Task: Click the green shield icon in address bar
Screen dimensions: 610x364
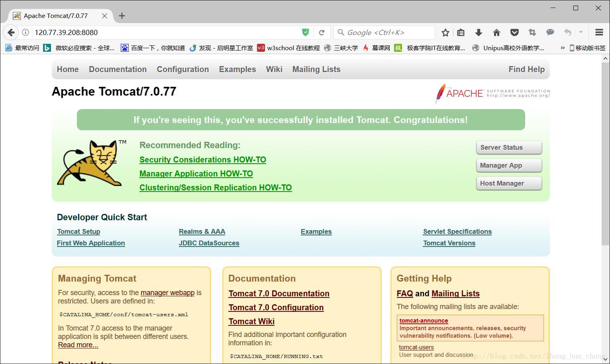Action: point(306,32)
